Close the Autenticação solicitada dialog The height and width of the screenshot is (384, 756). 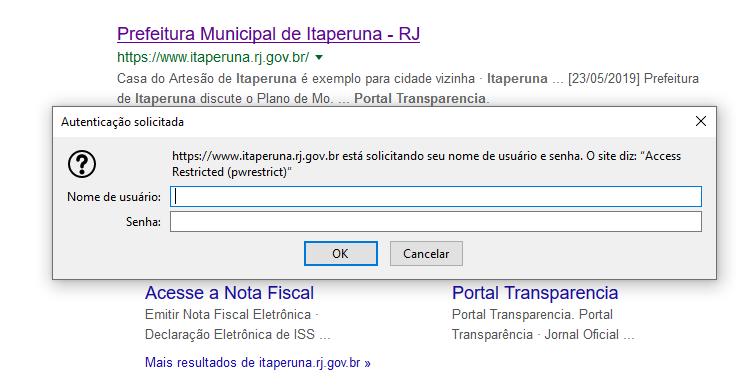click(x=701, y=121)
